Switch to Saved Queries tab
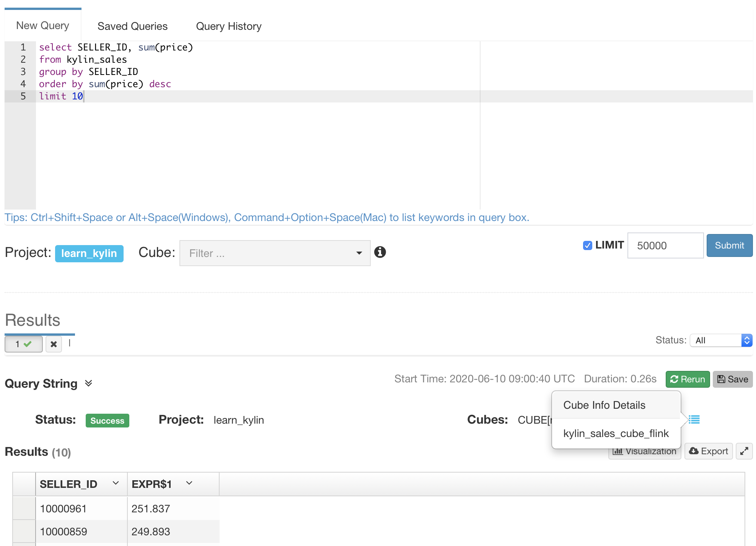 click(x=132, y=26)
